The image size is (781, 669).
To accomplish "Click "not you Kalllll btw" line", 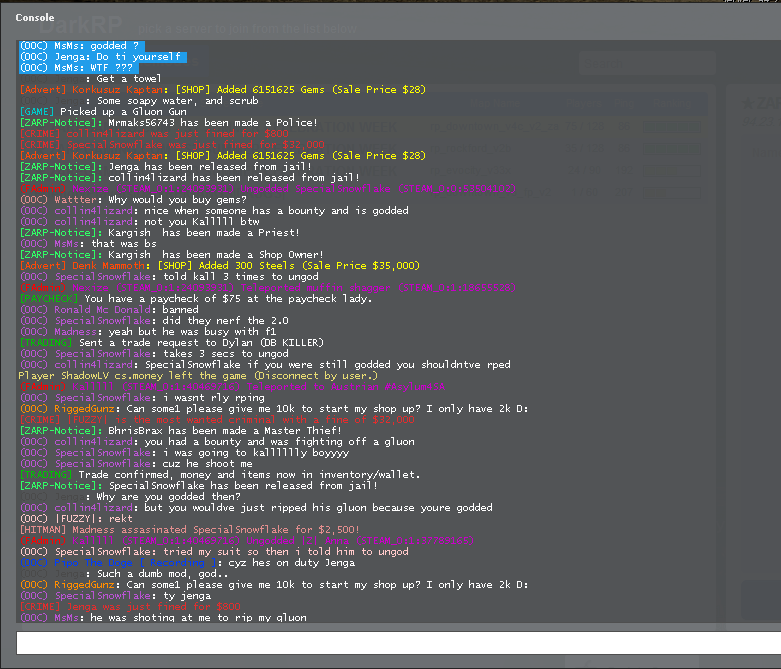I will tap(139, 222).
